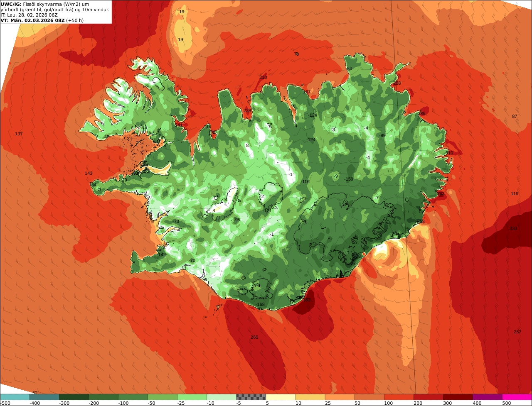
Task: Click the legend swatch between -200 and -100
Action: (103, 397)
